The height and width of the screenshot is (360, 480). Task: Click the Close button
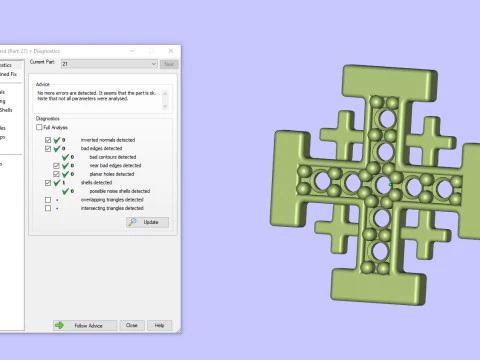[132, 325]
